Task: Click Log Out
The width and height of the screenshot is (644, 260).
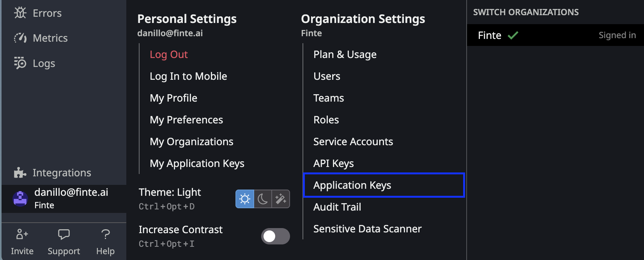Action: tap(169, 54)
